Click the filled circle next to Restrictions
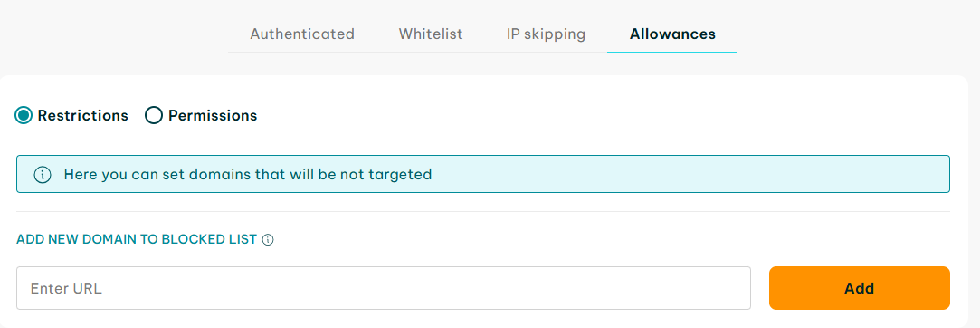The width and height of the screenshot is (980, 328). click(24, 116)
